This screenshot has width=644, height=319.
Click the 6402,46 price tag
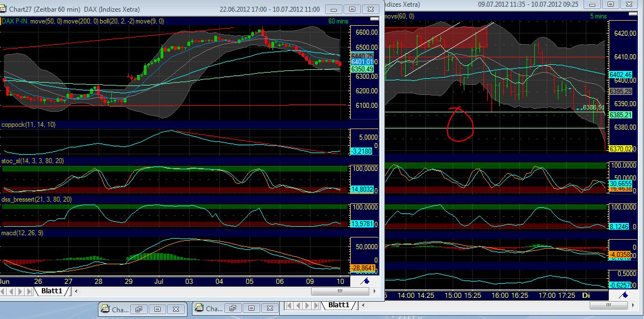[620, 75]
